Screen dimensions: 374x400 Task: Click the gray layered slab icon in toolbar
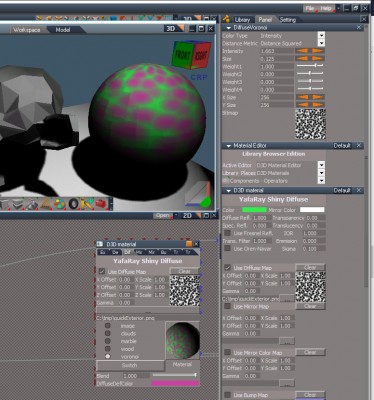coord(18,204)
